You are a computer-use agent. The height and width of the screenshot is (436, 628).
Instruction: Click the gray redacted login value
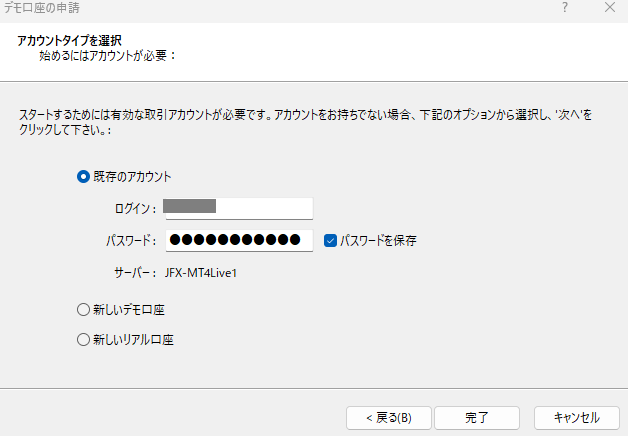(189, 206)
